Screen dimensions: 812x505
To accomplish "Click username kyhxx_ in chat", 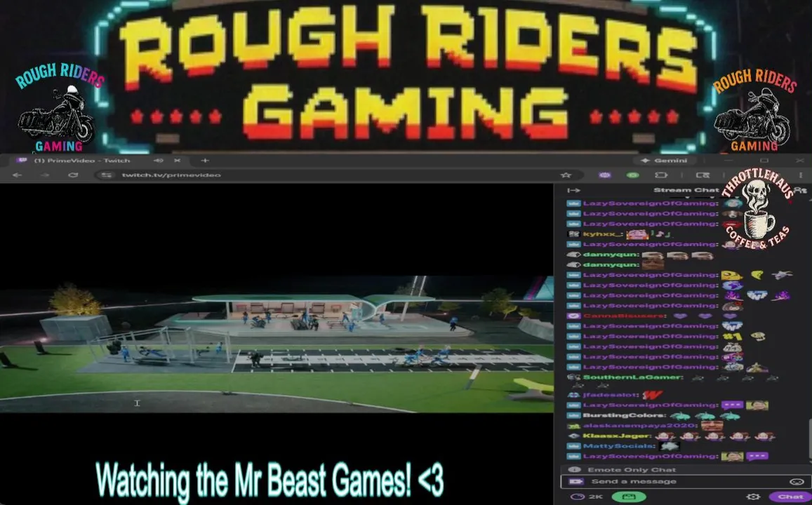I will coord(600,234).
